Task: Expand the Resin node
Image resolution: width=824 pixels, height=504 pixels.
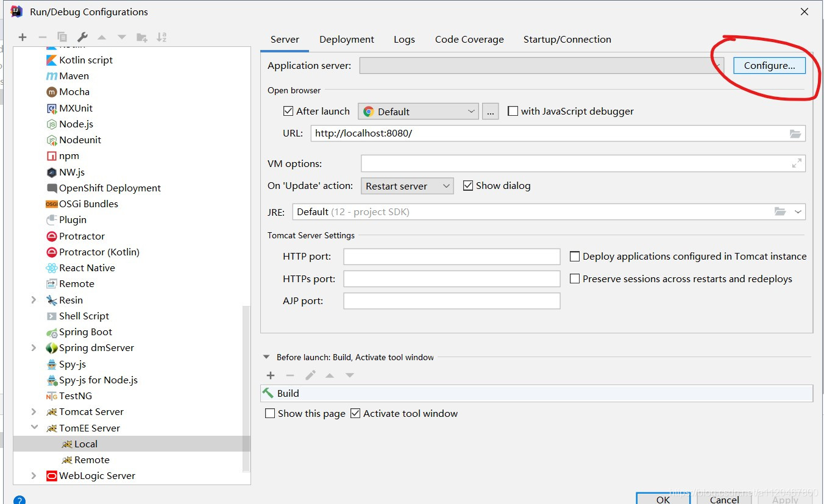Action: (34, 300)
